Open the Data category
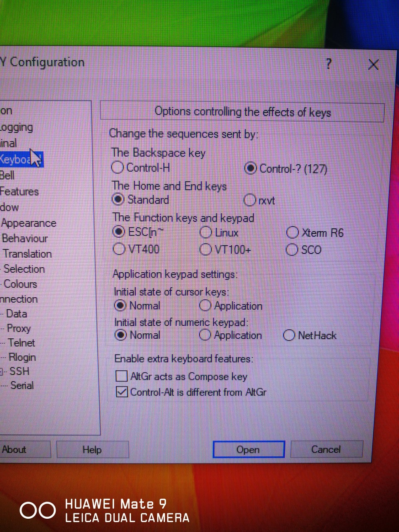The height and width of the screenshot is (532, 399). 17,314
